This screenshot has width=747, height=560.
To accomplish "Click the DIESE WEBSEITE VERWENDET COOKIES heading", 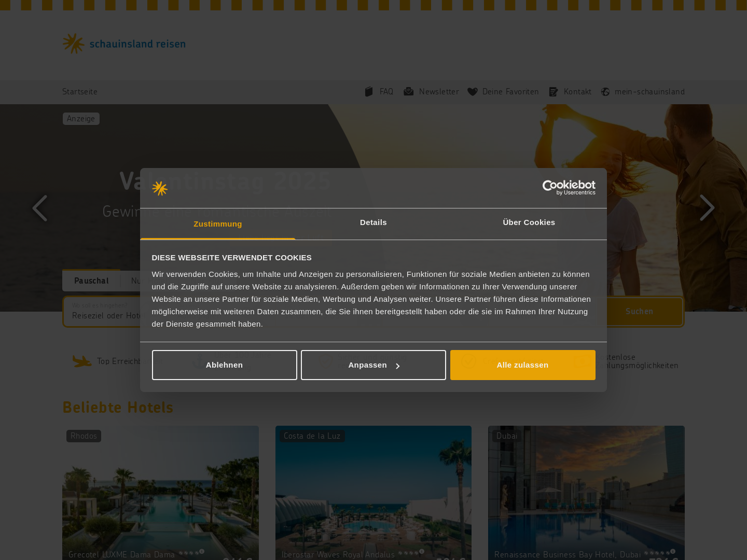I will pyautogui.click(x=232, y=258).
